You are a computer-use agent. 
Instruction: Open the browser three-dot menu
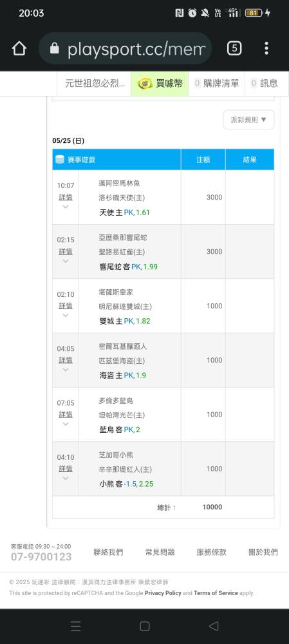(x=266, y=48)
